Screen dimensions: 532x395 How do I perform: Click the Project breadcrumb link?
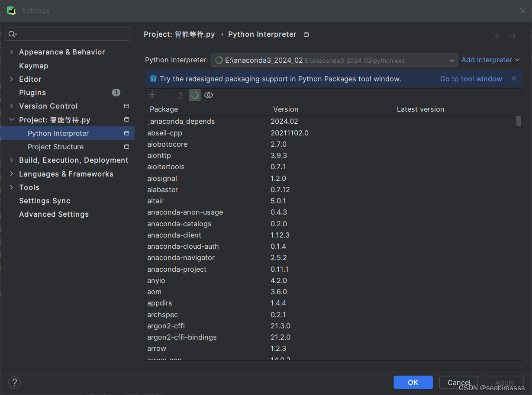(x=179, y=34)
